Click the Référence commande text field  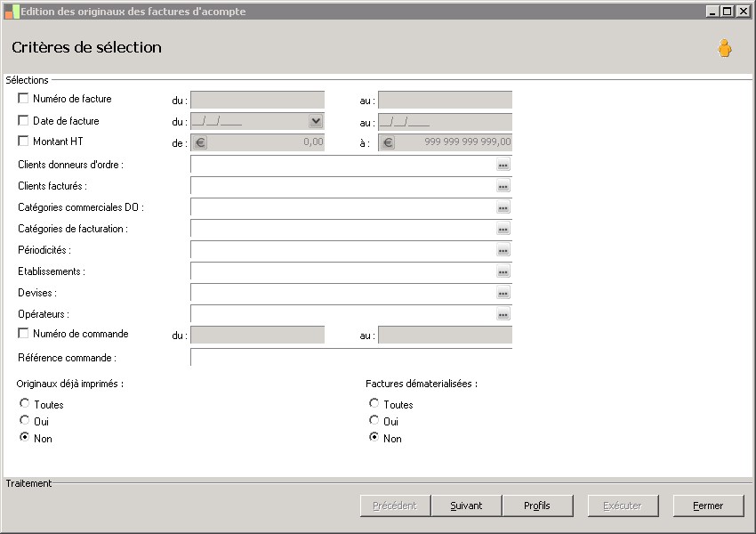point(350,358)
